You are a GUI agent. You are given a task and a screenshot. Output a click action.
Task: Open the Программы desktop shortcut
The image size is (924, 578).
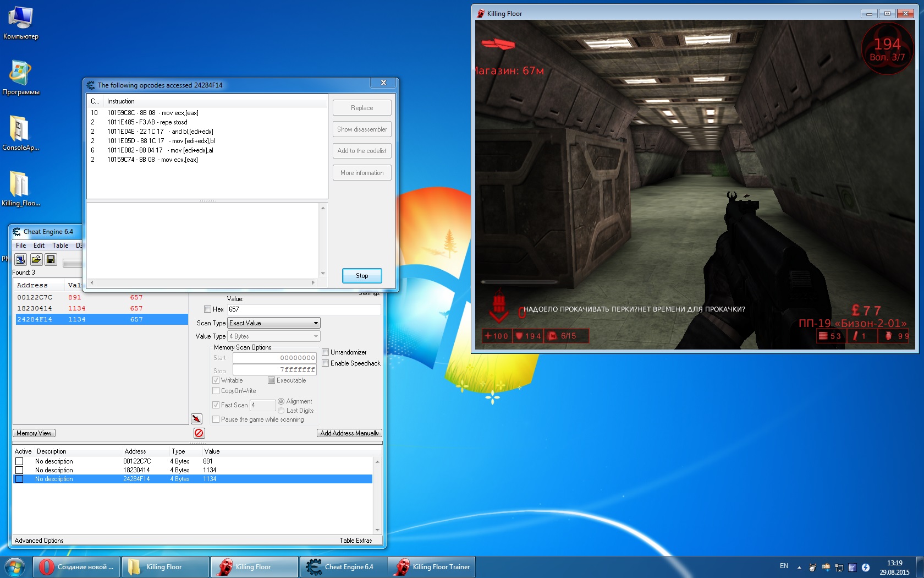pyautogui.click(x=21, y=78)
